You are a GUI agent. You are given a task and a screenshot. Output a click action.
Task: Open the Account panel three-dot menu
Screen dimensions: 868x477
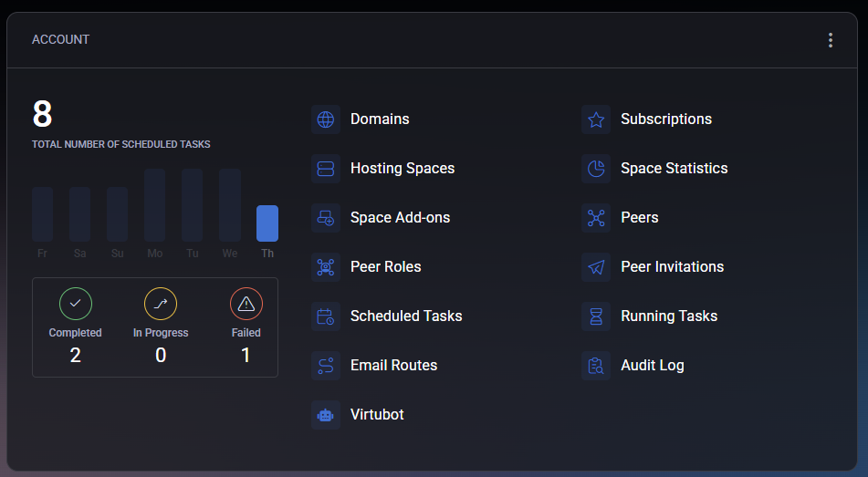tap(830, 40)
